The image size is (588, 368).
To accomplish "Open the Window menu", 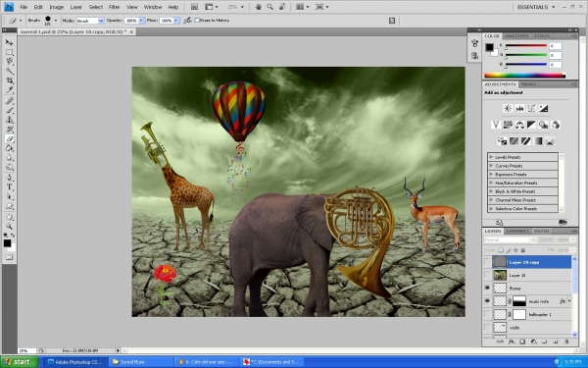I will point(153,7).
